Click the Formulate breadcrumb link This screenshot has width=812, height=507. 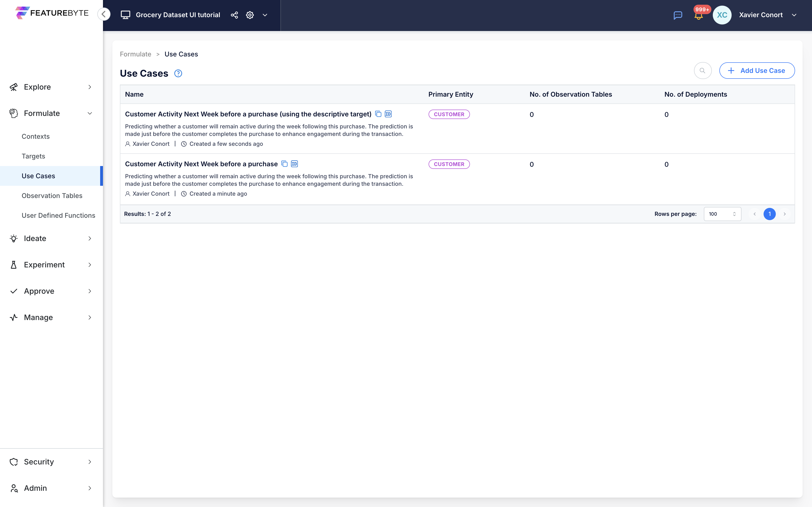[135, 54]
